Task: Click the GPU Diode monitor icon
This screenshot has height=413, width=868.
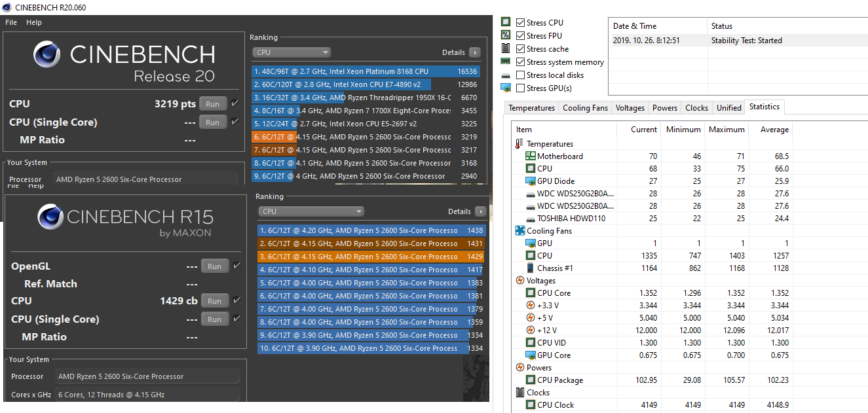Action: (x=531, y=181)
